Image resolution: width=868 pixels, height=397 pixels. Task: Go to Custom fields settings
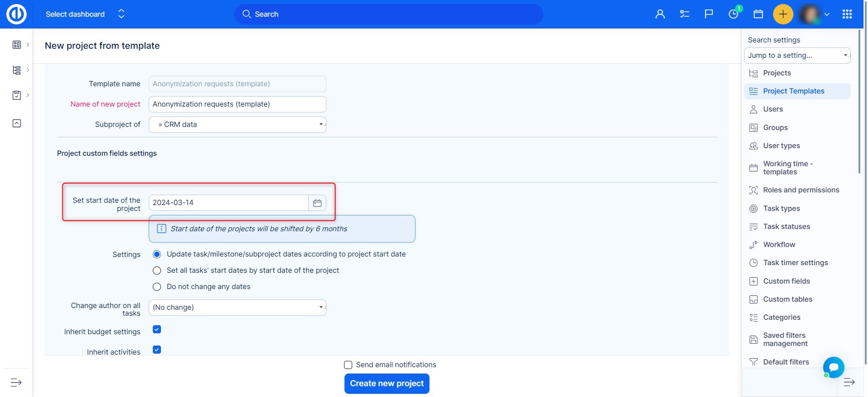[x=786, y=281]
